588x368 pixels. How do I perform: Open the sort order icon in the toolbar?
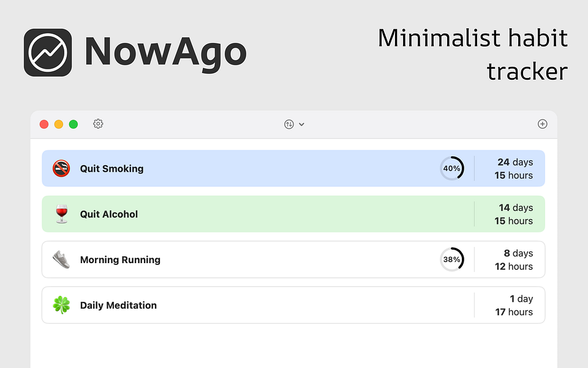288,124
